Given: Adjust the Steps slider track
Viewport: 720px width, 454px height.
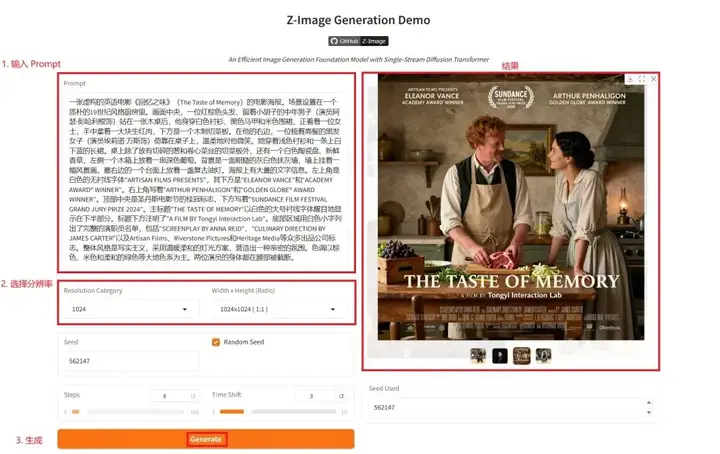Looking at the screenshot, I should (x=129, y=412).
